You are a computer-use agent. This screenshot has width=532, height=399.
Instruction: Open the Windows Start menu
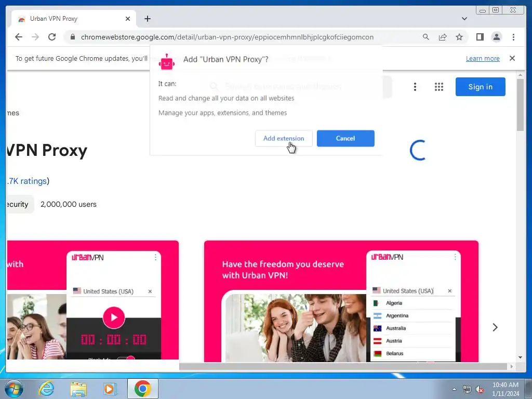(x=14, y=389)
